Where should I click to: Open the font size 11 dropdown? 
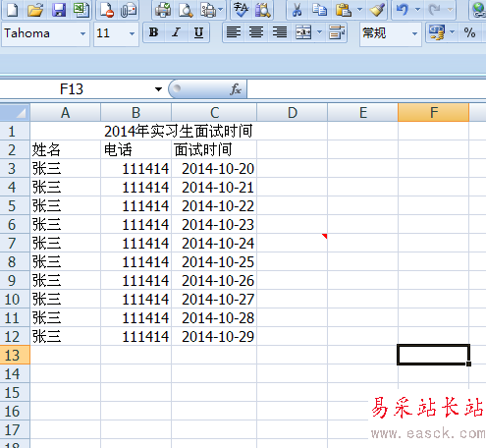tap(132, 33)
